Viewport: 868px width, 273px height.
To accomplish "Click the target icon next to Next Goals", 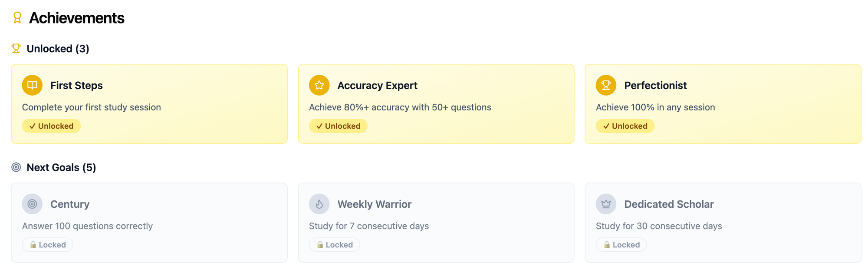I will 16,167.
